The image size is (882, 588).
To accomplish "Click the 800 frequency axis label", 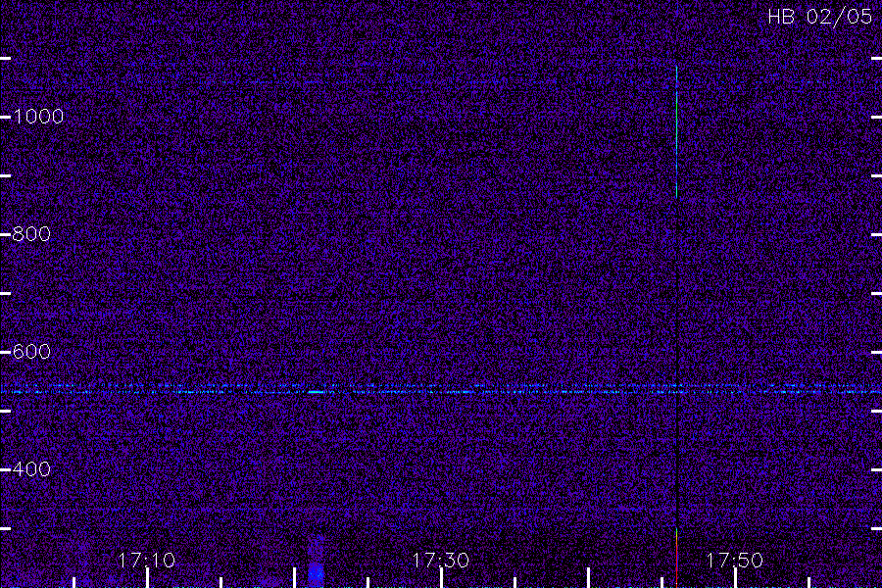I will point(31,234).
